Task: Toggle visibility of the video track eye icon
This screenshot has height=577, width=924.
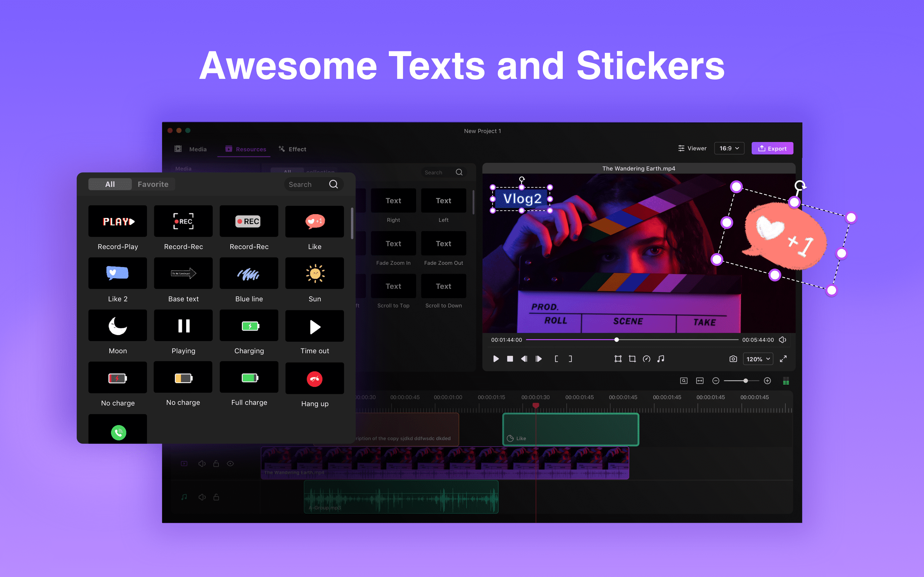Action: click(x=231, y=463)
